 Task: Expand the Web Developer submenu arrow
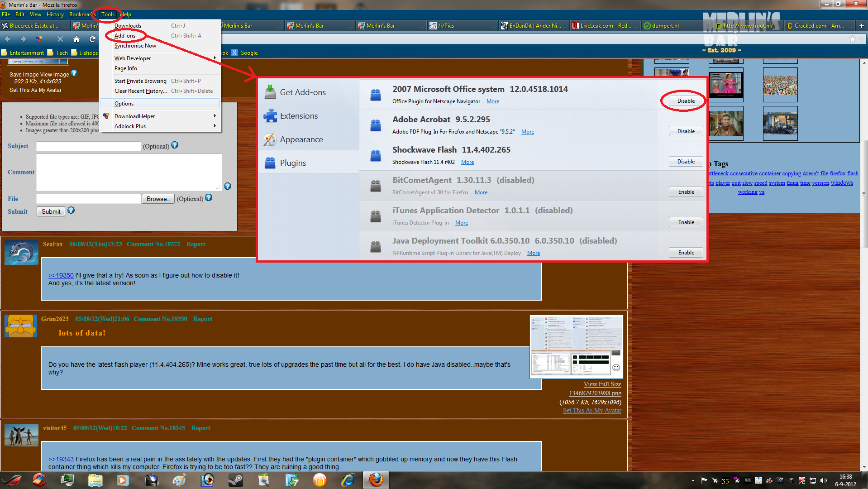click(215, 58)
